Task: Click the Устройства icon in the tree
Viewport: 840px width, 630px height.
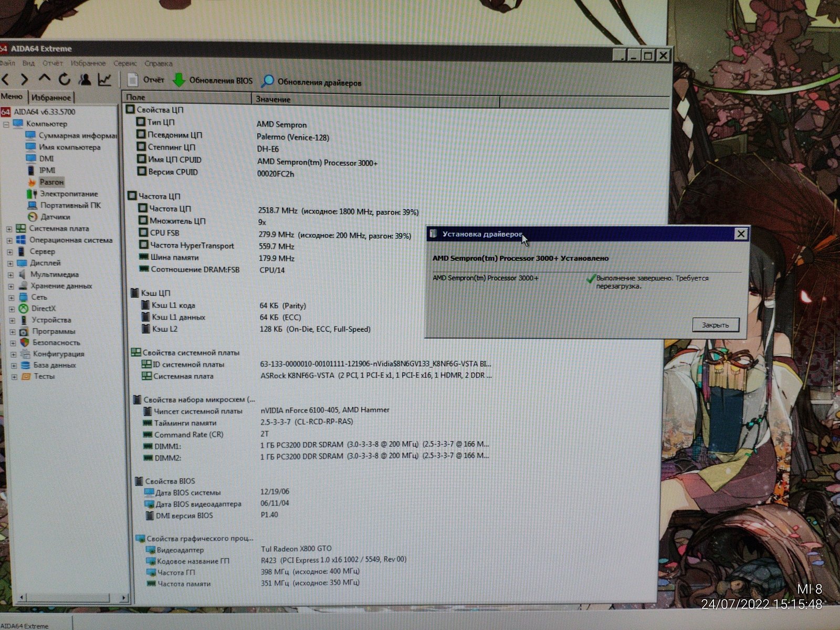Action: point(24,320)
